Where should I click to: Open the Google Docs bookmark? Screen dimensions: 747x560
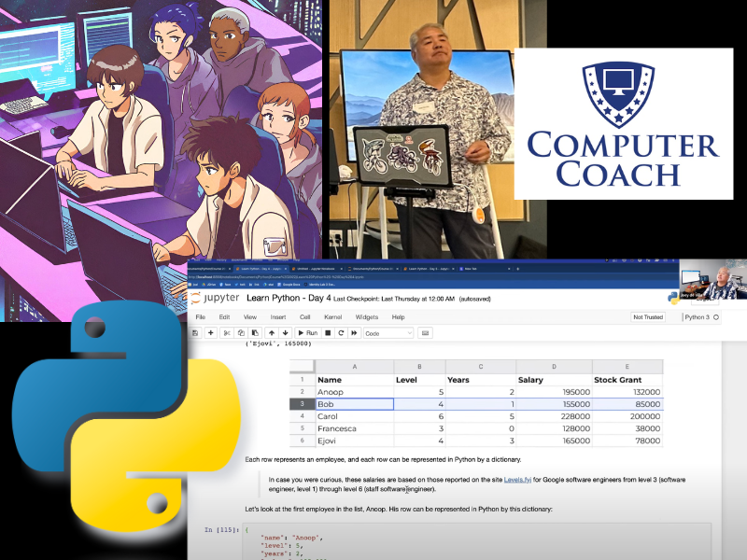coord(289,285)
